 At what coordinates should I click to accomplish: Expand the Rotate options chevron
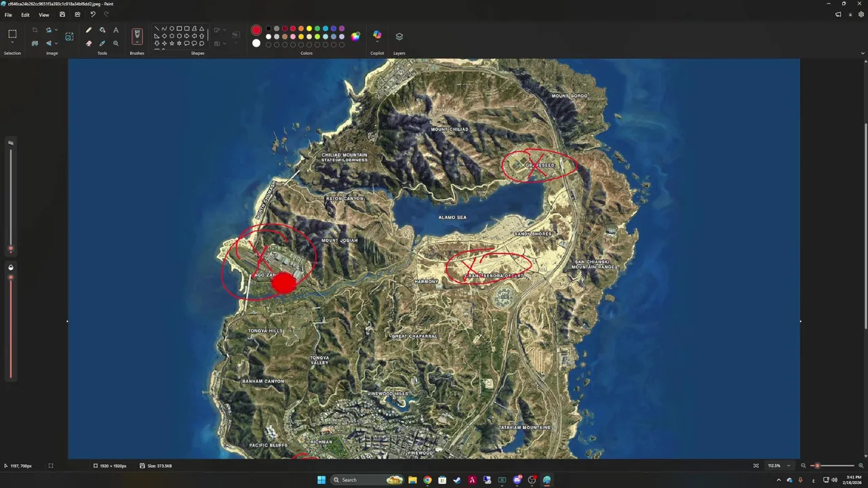coord(56,30)
